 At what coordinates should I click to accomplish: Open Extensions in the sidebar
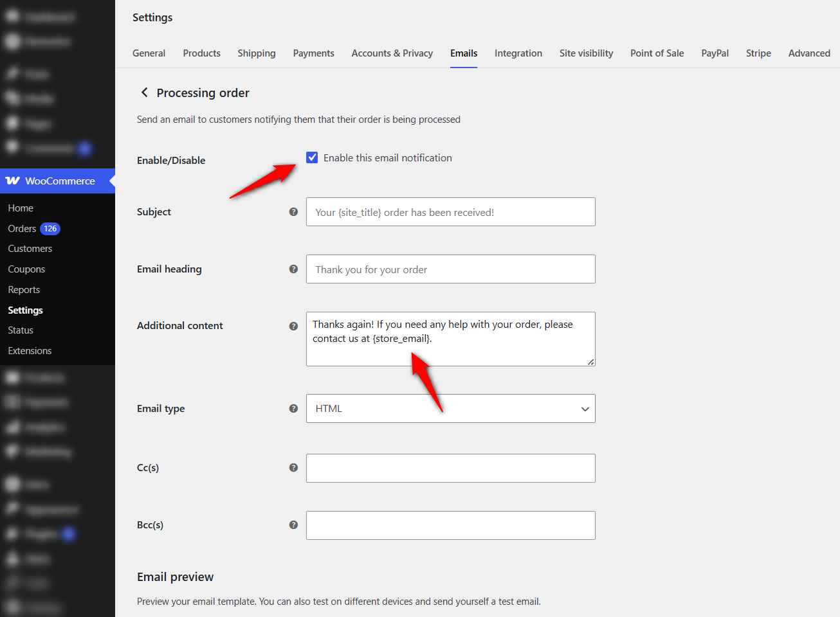30,351
